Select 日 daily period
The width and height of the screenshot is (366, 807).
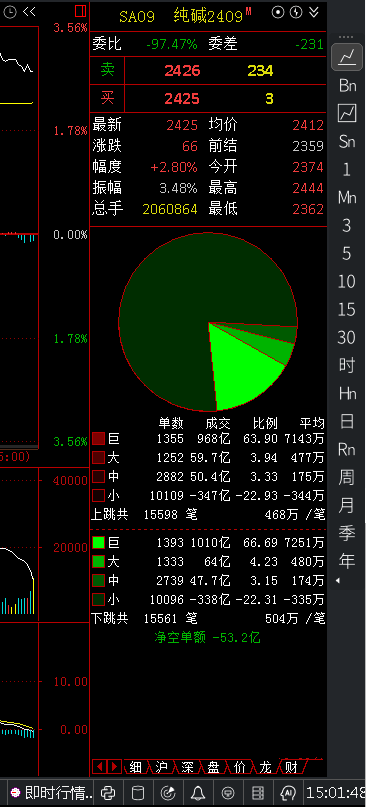[x=347, y=422]
